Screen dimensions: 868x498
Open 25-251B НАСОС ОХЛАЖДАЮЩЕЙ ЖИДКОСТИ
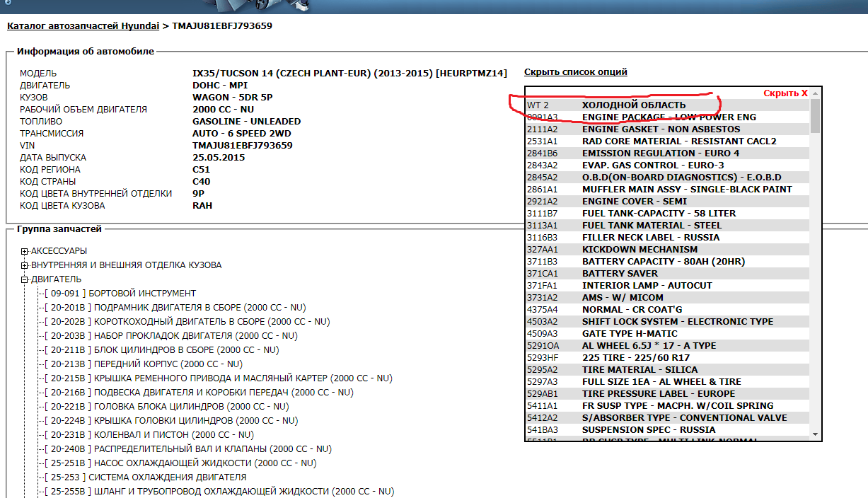coord(180,463)
